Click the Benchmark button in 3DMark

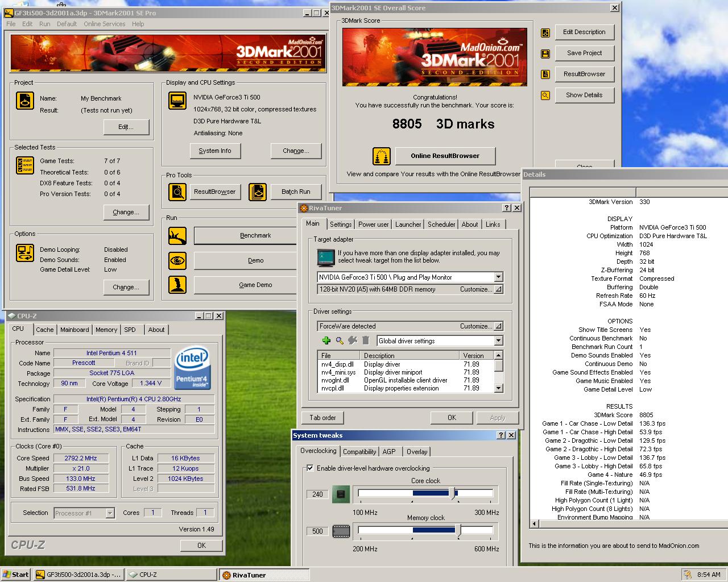tap(255, 236)
